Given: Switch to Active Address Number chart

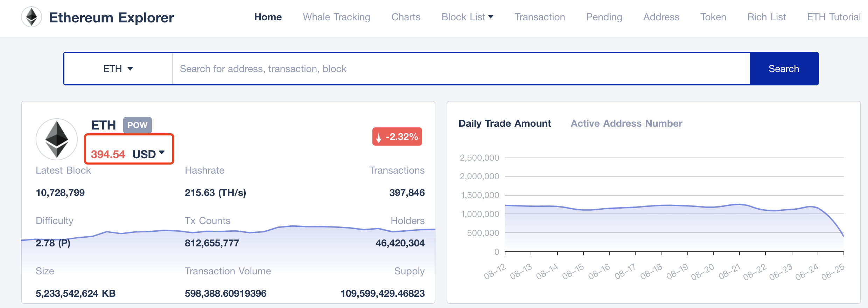Looking at the screenshot, I should pos(626,123).
